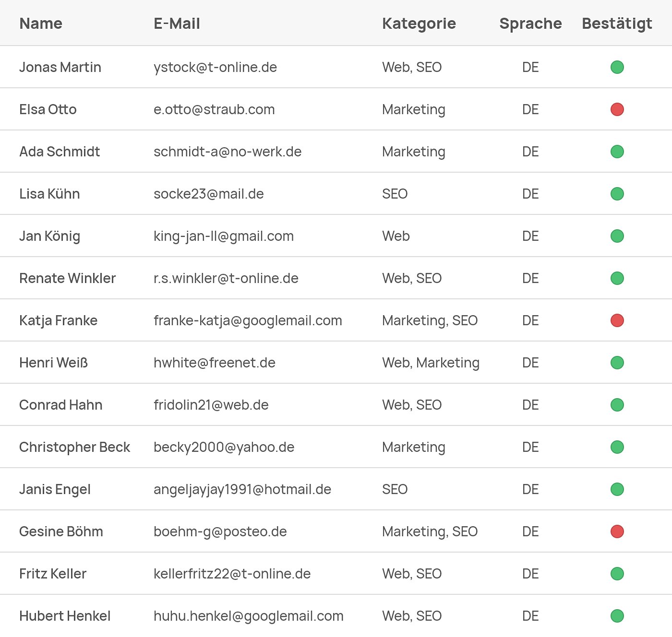Click email kellerfritz22@t-online.de
672x637 pixels.
click(232, 574)
